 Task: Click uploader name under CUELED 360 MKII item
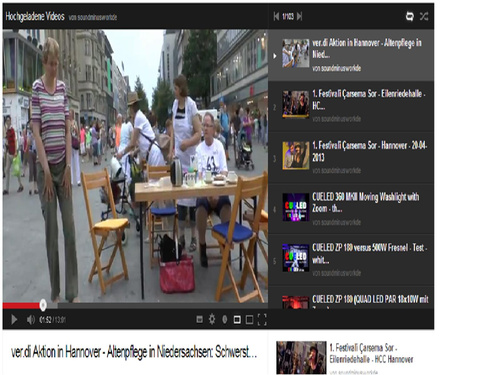pos(336,222)
